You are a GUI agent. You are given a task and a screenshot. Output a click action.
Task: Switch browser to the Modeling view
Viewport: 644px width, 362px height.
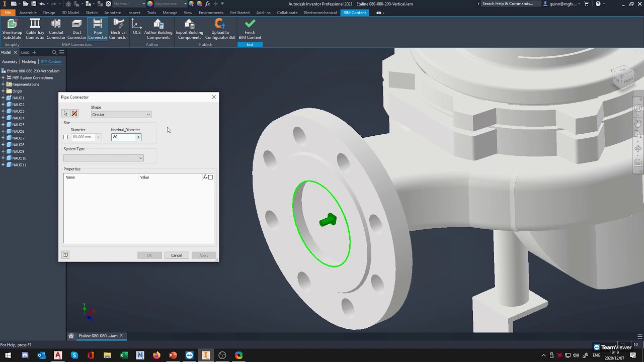(x=29, y=62)
